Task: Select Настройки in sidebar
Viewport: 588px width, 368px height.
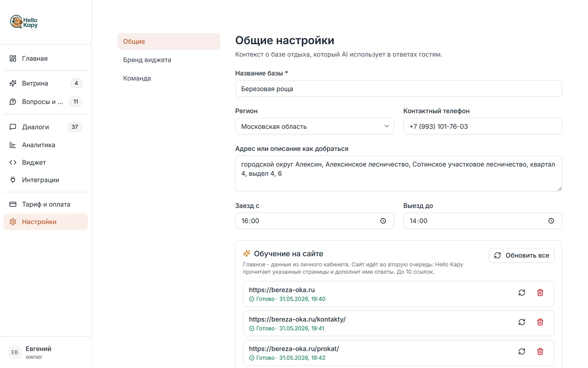Action: [46, 222]
